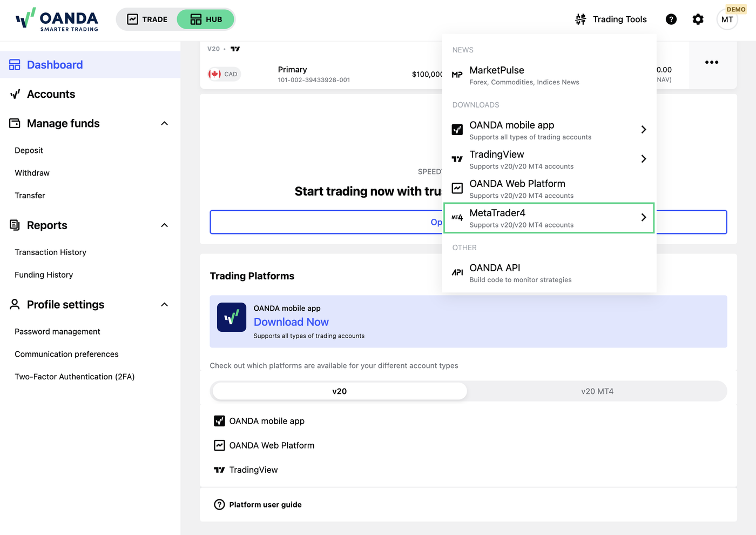Click the OANDA mobile app list entry

click(x=267, y=421)
